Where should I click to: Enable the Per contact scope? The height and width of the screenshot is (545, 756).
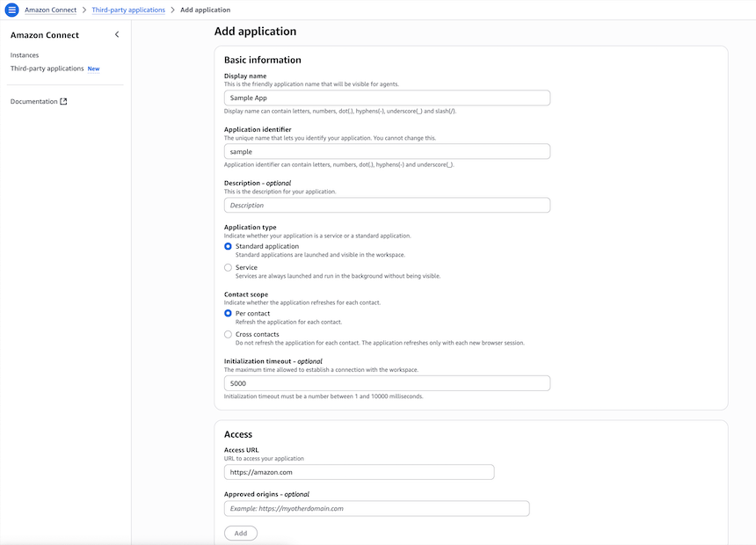(x=228, y=313)
